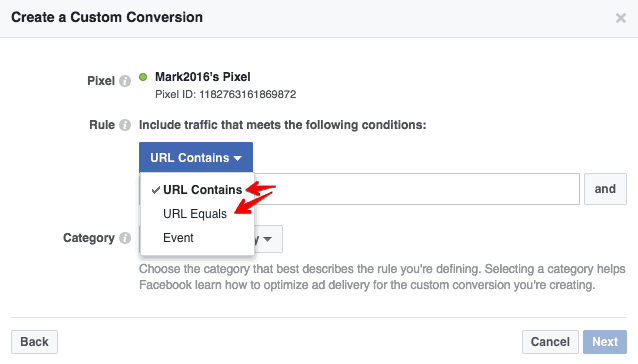Image resolution: width=638 pixels, height=364 pixels.
Task: Click the checkmark beside URL Contains option
Action: pos(155,190)
